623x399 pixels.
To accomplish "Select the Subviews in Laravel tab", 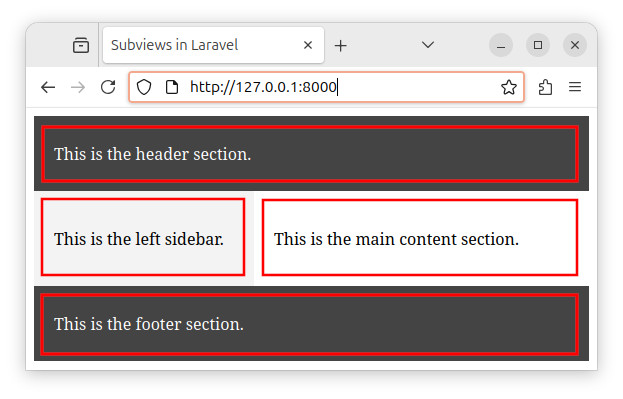I will coord(213,45).
